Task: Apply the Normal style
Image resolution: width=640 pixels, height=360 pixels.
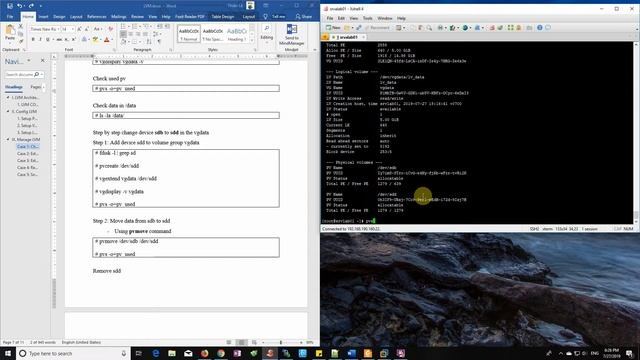Action: [x=189, y=34]
